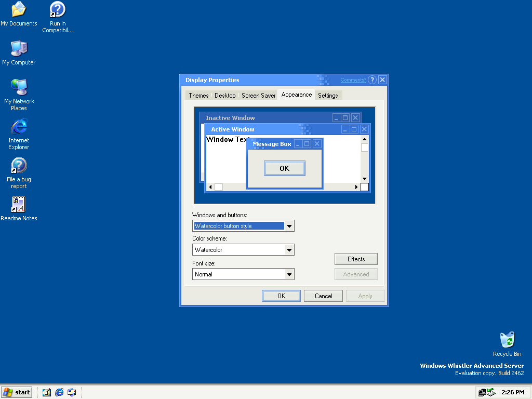Click the safely remove hardware tray icon

point(491,393)
